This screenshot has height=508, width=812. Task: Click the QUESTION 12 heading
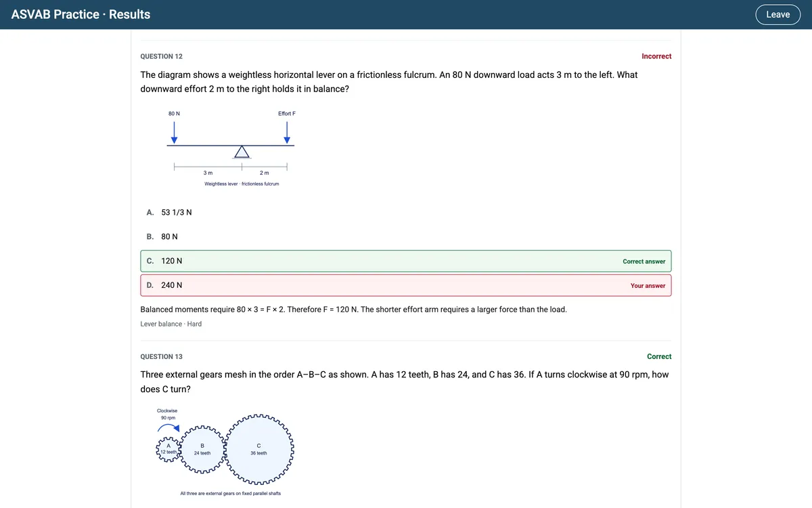(161, 56)
